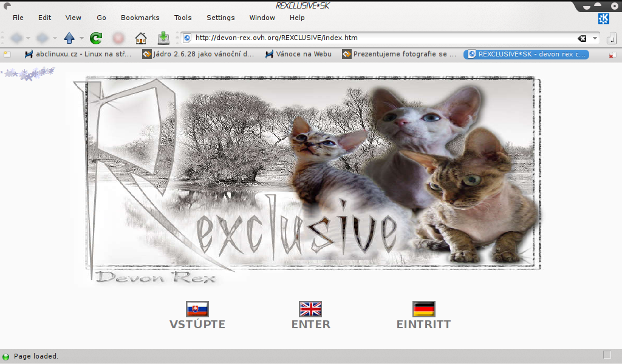Toggle the checkbox in the status bar corner

pos(607,354)
